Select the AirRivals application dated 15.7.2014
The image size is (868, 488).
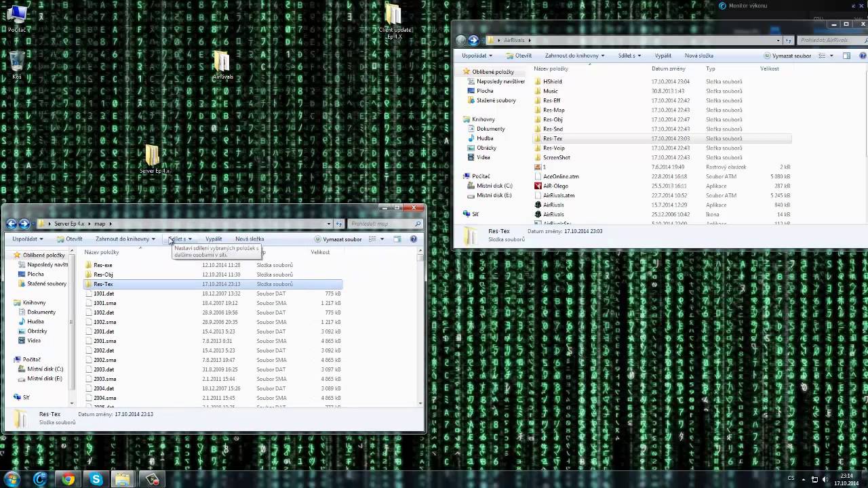(x=553, y=205)
